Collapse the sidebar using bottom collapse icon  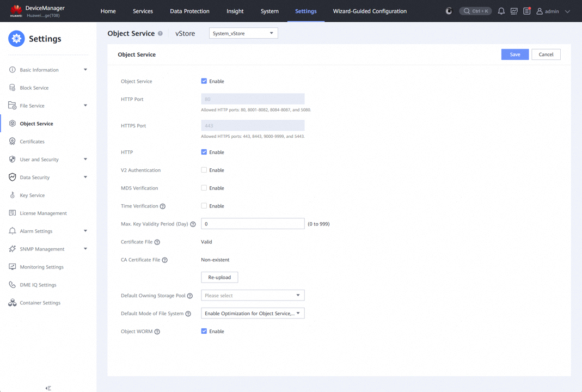coord(48,388)
